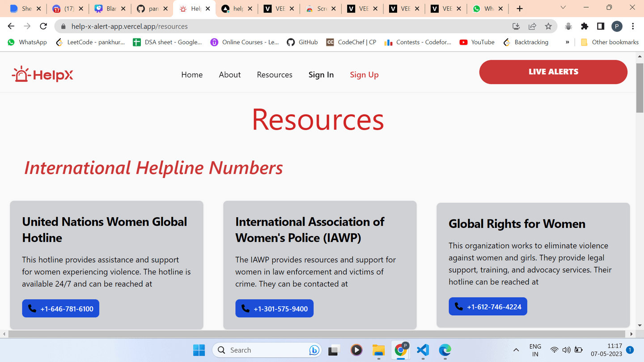Screen dimensions: 644x362
Task: Click the LIVE ALERTS button
Action: [x=553, y=72]
